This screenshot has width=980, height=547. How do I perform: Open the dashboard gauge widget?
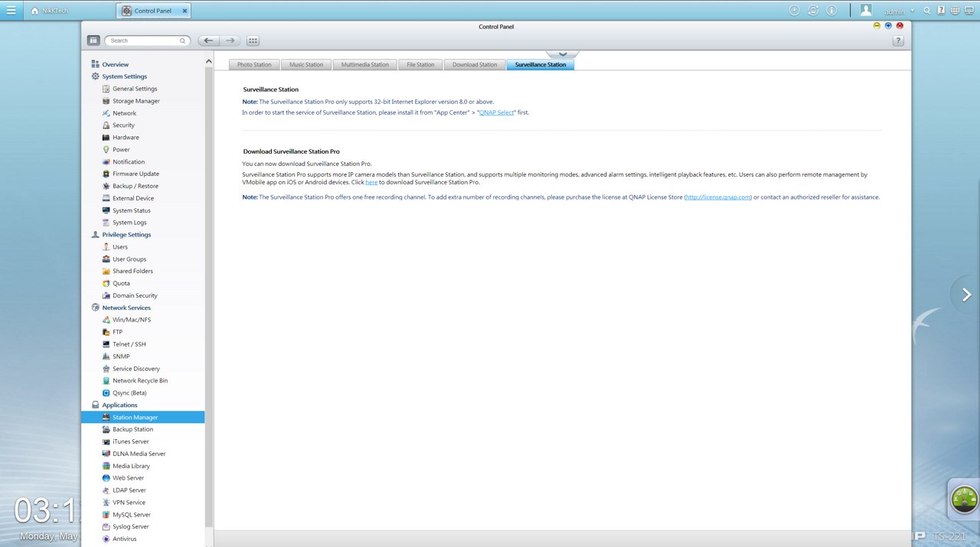click(x=964, y=499)
